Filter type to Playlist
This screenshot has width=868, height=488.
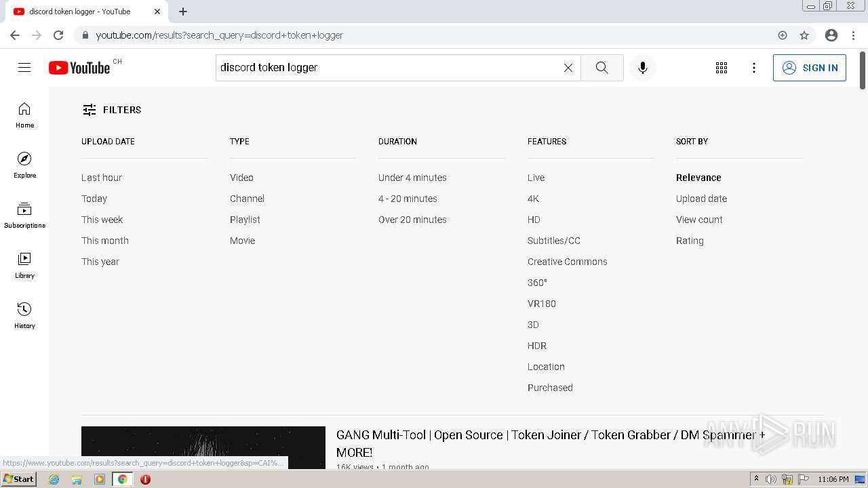coord(245,220)
